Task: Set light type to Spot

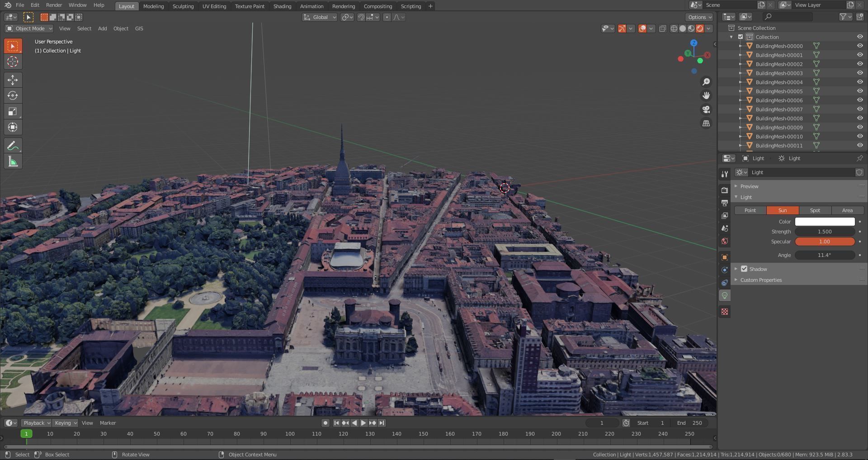Action: coord(815,210)
